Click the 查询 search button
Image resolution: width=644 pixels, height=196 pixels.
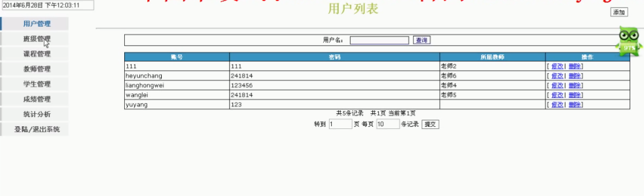(x=421, y=40)
